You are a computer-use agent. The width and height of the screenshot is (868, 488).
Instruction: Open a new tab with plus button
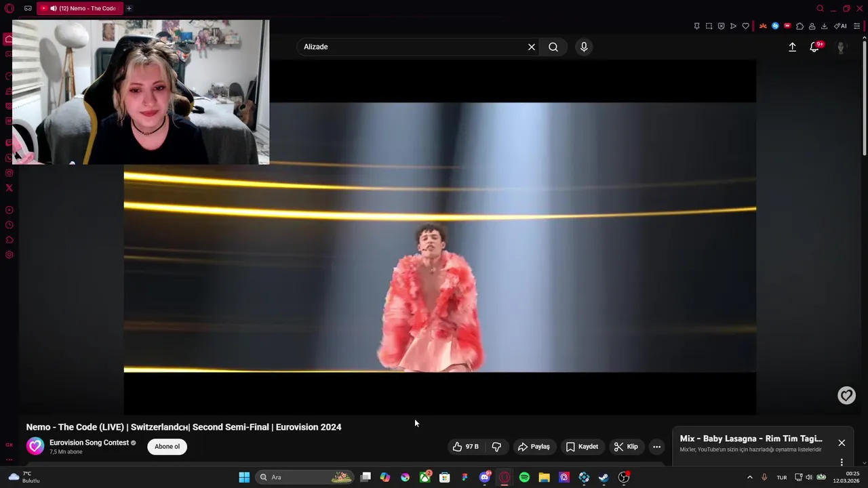[x=129, y=8]
